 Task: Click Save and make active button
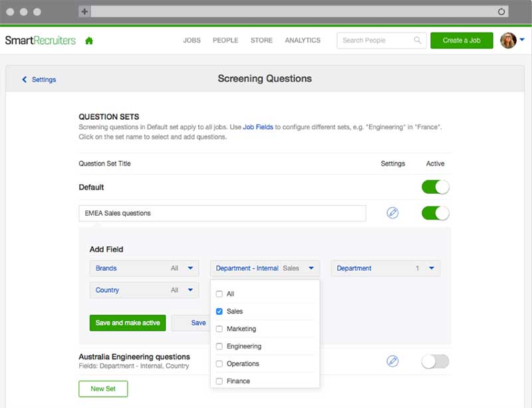(128, 323)
